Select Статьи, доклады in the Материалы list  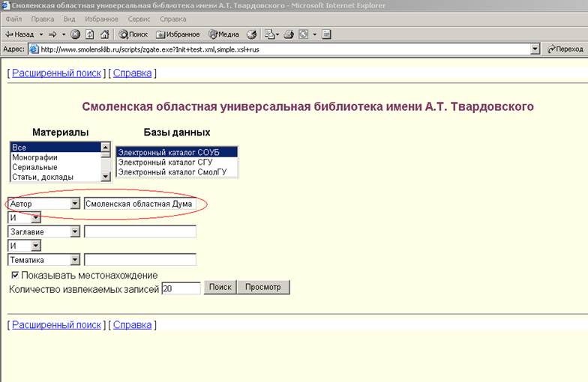[55, 177]
